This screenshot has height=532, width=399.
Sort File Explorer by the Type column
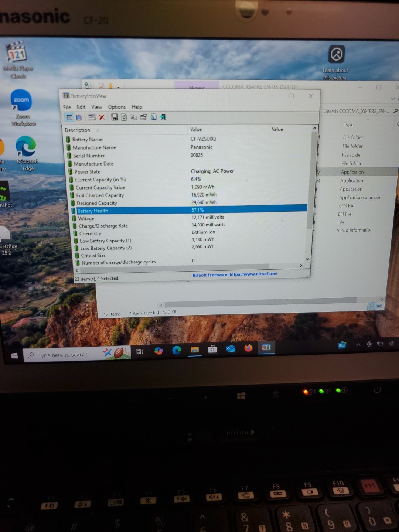click(349, 125)
